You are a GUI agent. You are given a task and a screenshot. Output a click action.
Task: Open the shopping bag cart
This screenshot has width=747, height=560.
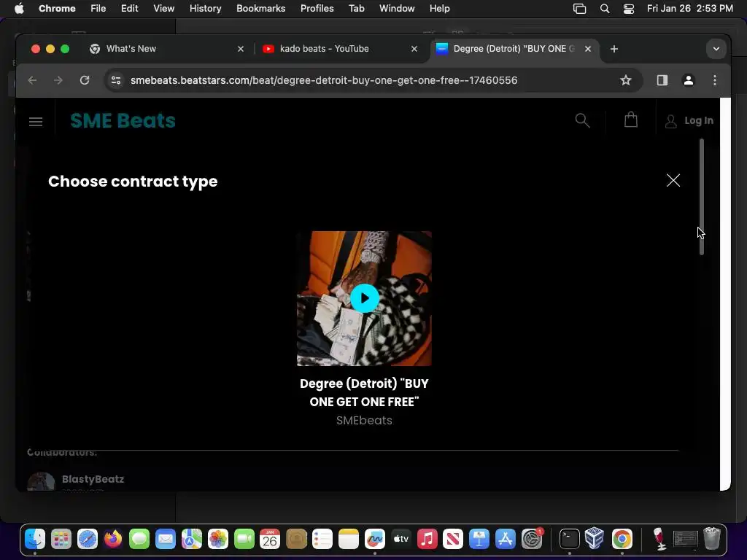pyautogui.click(x=631, y=120)
